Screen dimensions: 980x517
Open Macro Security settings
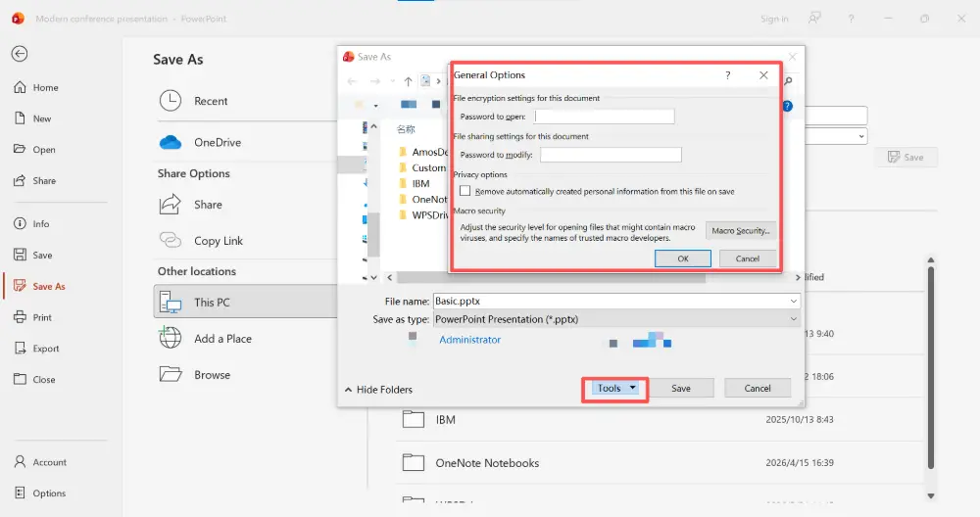(x=741, y=230)
